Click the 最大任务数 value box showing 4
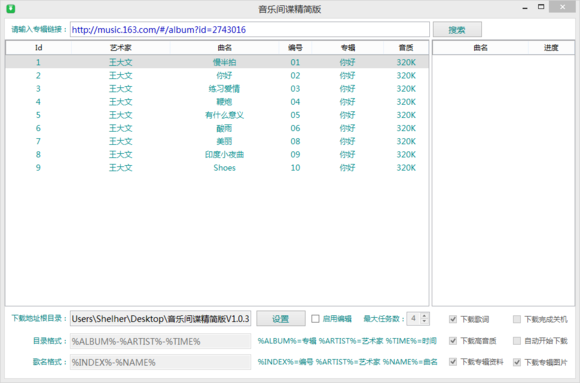 [x=414, y=319]
